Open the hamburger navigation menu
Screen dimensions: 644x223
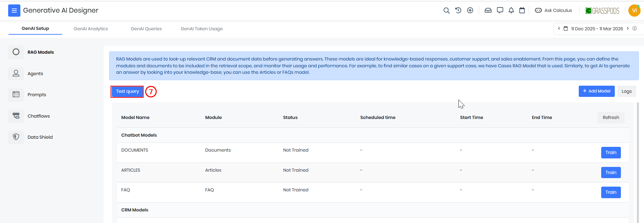click(14, 11)
